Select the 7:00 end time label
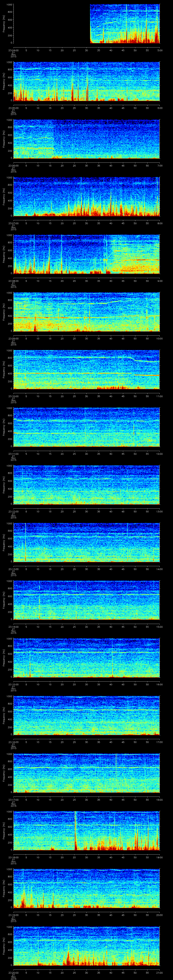This screenshot has width=173, height=980. point(160,166)
